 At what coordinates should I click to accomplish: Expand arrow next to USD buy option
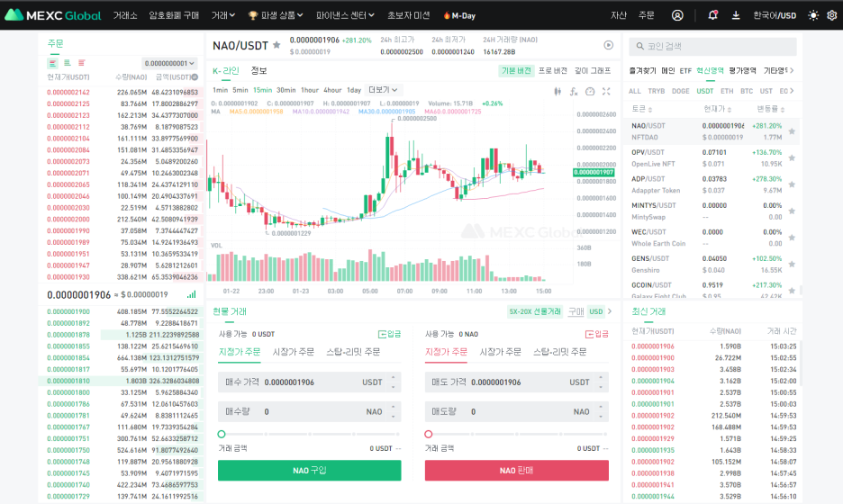(x=610, y=311)
